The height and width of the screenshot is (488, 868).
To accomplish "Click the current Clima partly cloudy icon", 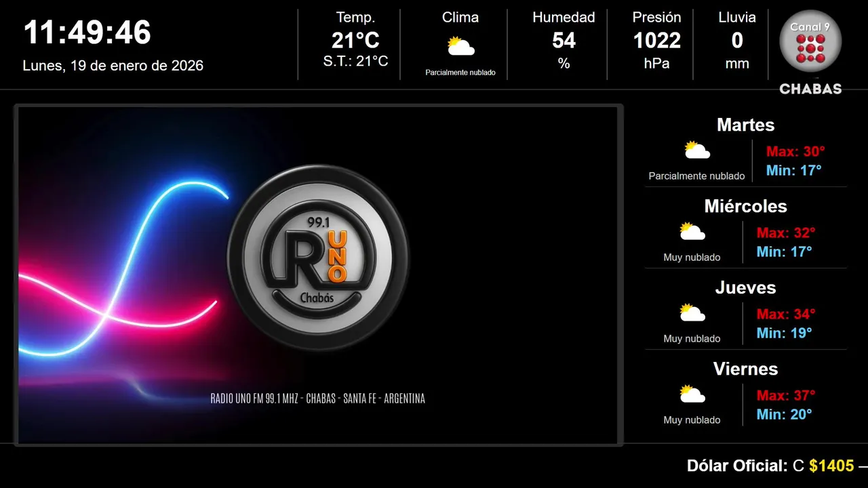I will [460, 46].
